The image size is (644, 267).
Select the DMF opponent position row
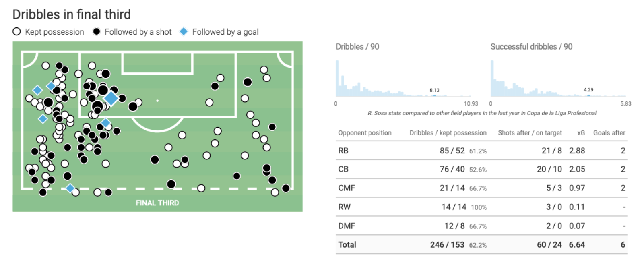tap(482, 226)
